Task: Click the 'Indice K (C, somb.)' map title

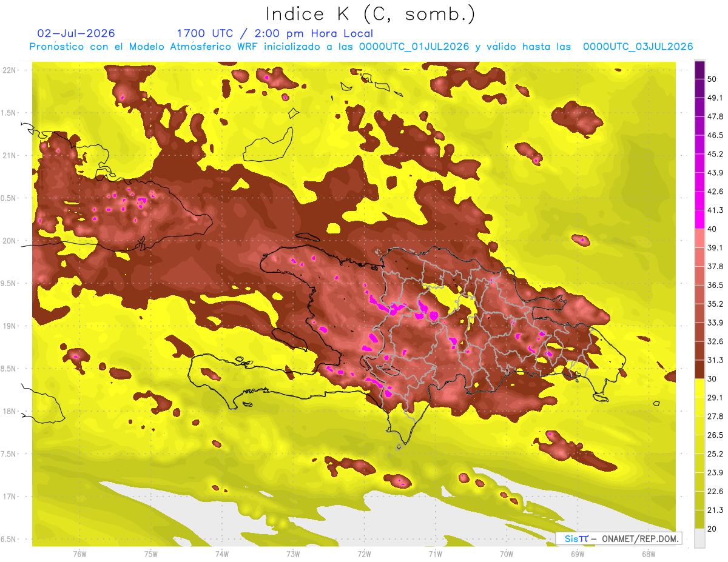Action: click(x=370, y=15)
